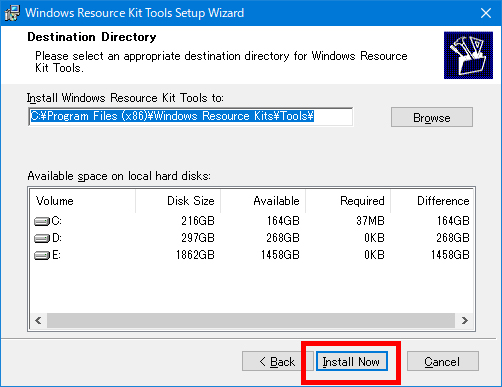The height and width of the screenshot is (387, 502).
Task: Click 268GB in the Difference column
Action: click(x=453, y=238)
